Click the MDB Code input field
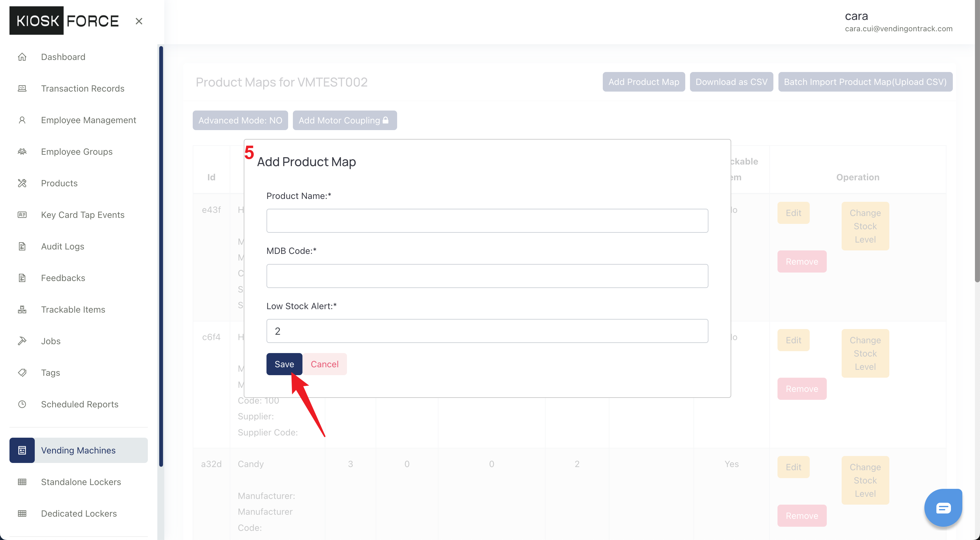Image resolution: width=980 pixels, height=540 pixels. pyautogui.click(x=487, y=275)
